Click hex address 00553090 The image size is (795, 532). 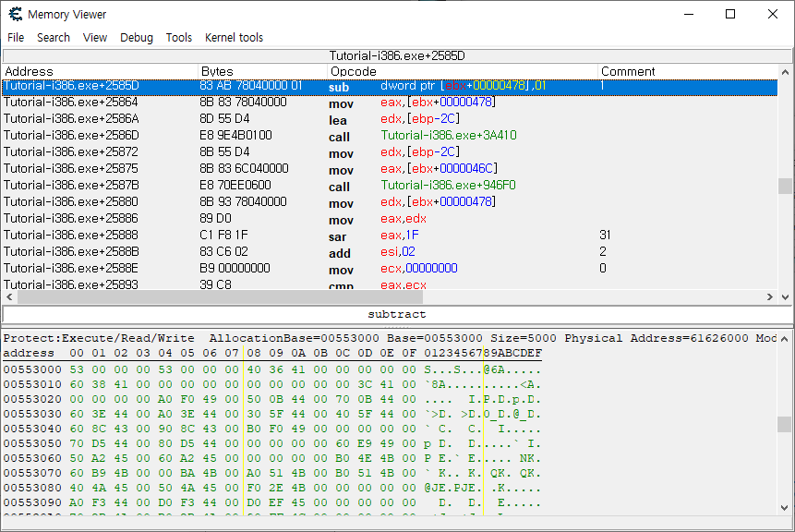click(32, 502)
